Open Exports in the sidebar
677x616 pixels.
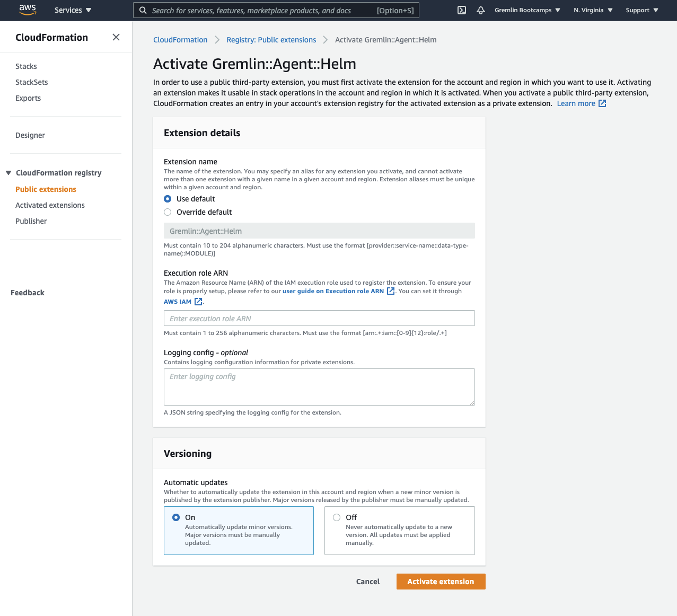pyautogui.click(x=28, y=98)
